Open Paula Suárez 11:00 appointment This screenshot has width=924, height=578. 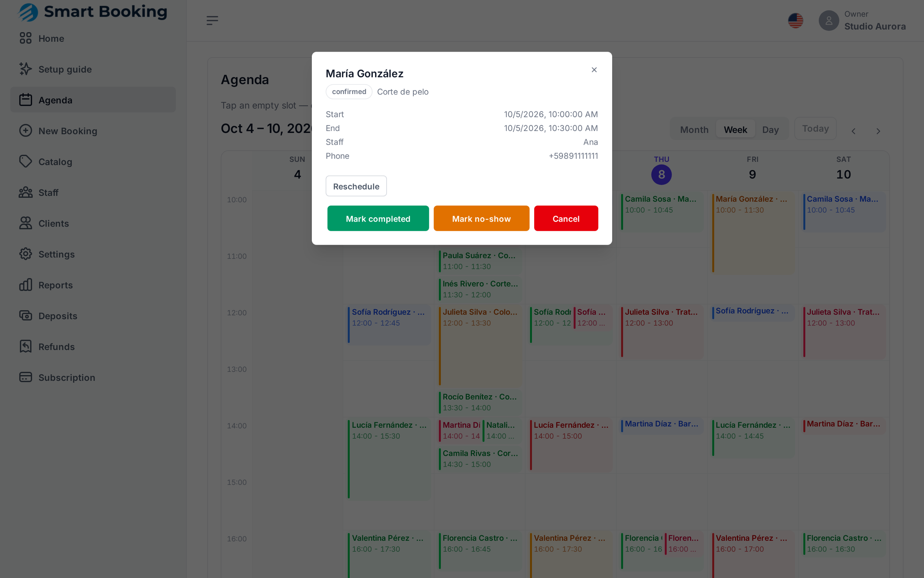[480, 261]
